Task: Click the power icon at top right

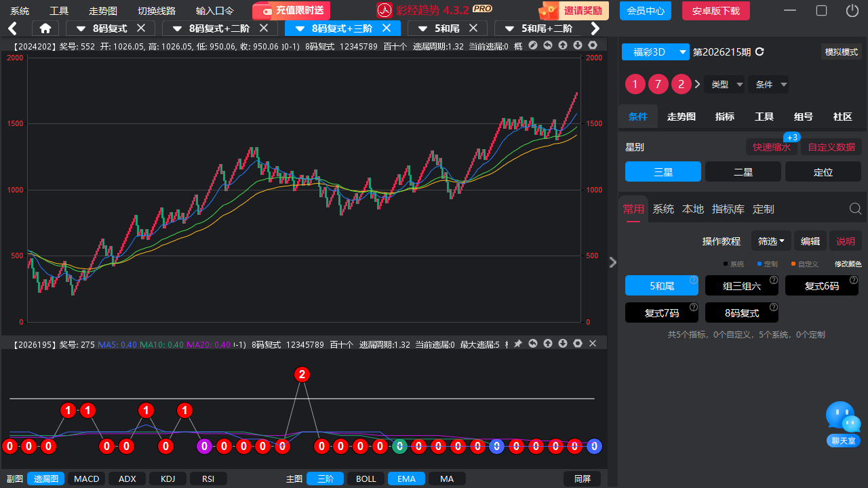Action: click(852, 10)
